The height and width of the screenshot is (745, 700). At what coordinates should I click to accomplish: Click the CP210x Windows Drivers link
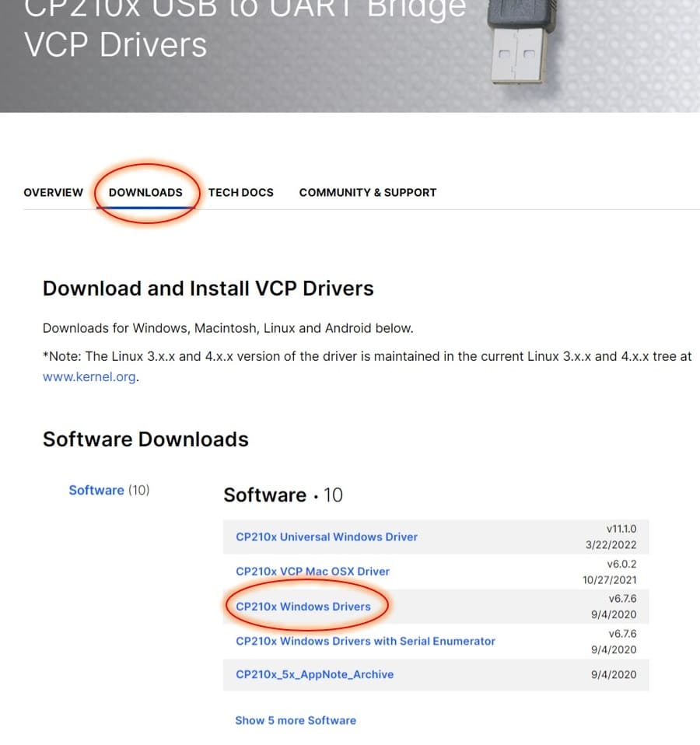pyautogui.click(x=303, y=607)
